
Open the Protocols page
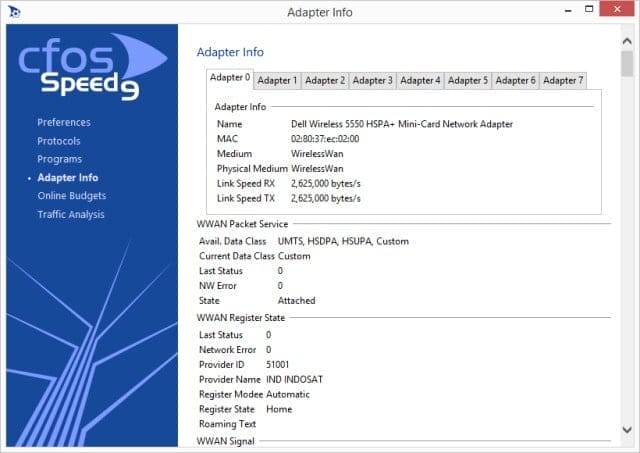point(59,141)
